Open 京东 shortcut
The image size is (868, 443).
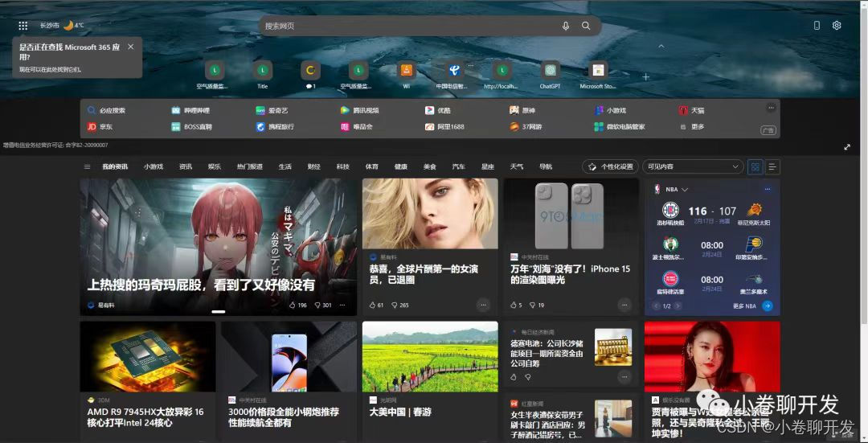(x=100, y=126)
